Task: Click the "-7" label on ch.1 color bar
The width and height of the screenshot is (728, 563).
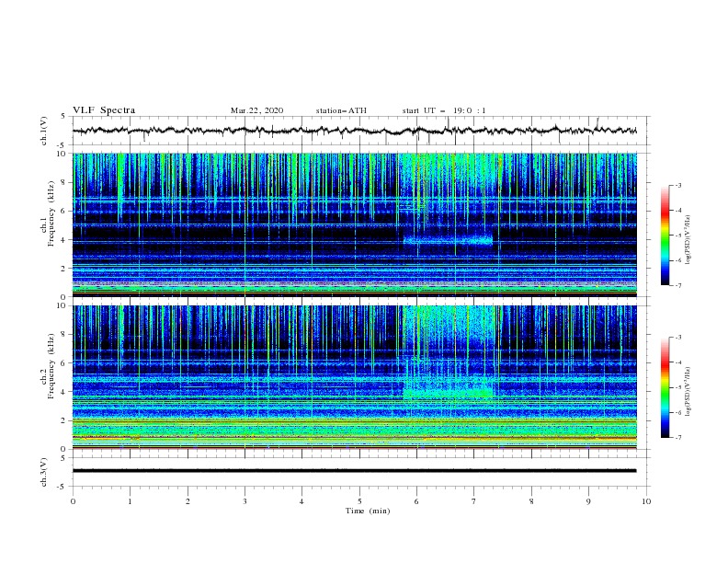Action: [677, 286]
